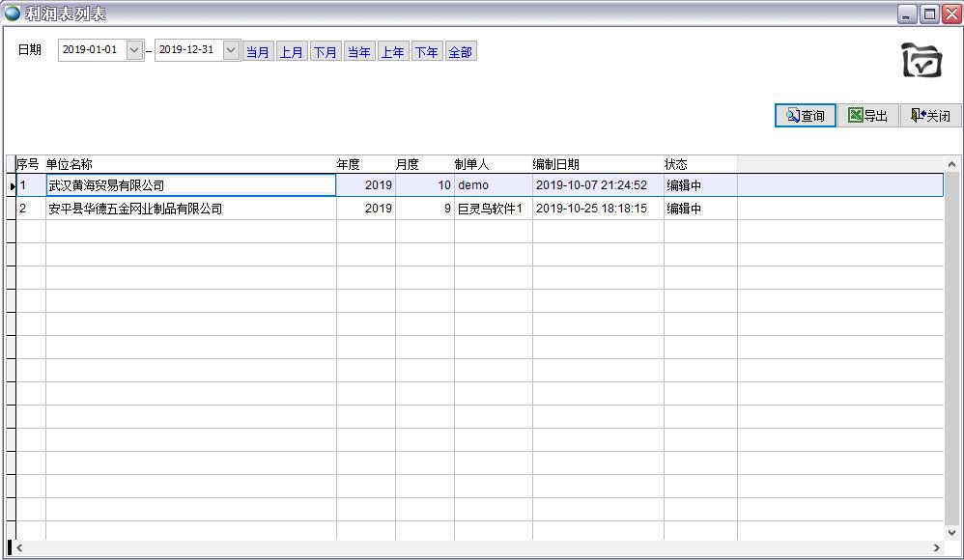This screenshot has height=560, width=964.
Task: Filter by next month 下月
Action: pyautogui.click(x=326, y=52)
